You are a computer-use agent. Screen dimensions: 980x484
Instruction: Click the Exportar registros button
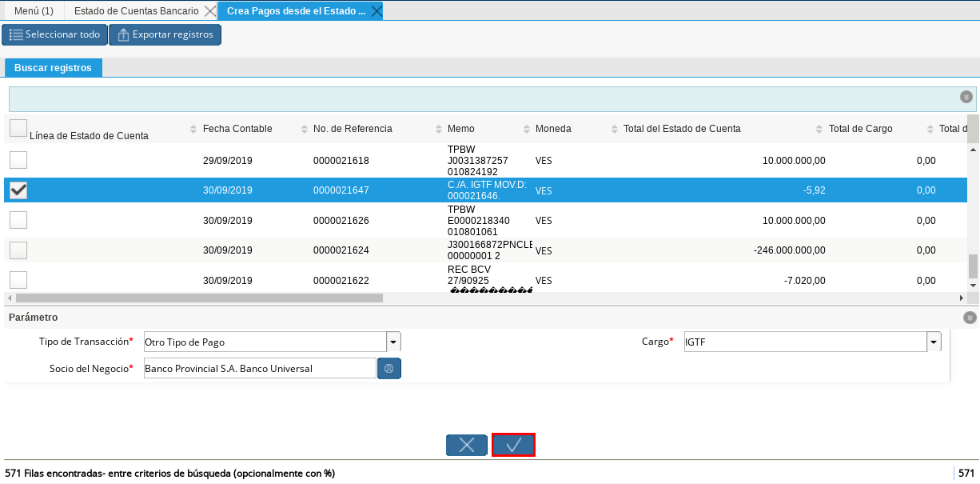[165, 34]
